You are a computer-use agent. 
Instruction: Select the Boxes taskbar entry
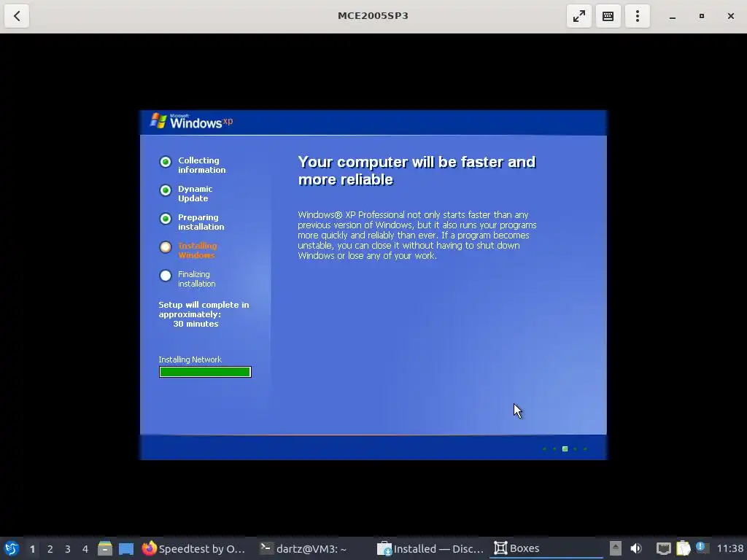pyautogui.click(x=546, y=548)
